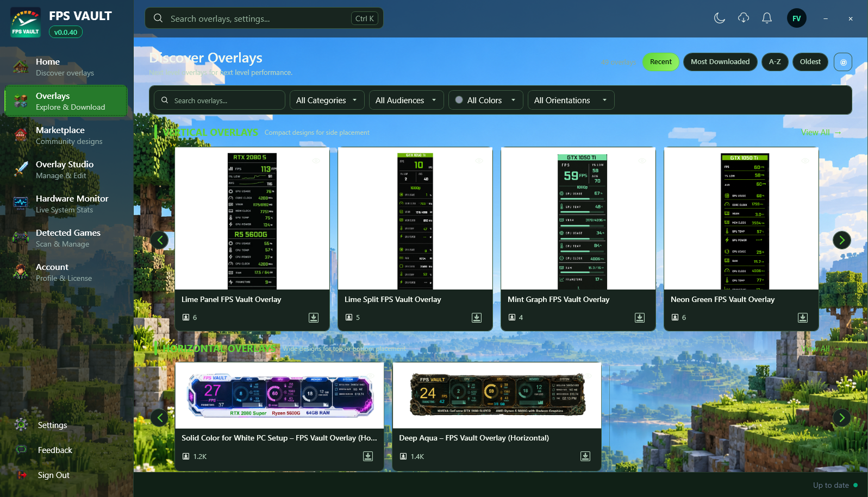The image size is (868, 497).
Task: Open the Mint Graph overlay thumbnail
Action: coord(578,218)
